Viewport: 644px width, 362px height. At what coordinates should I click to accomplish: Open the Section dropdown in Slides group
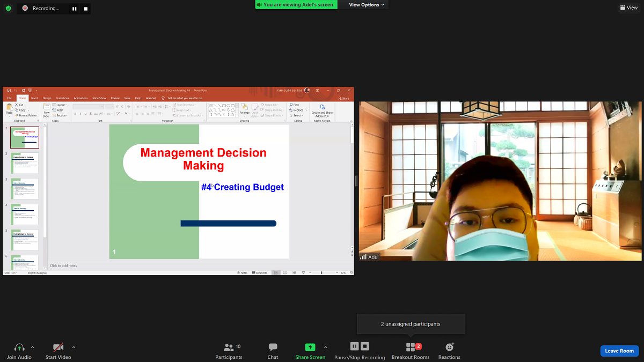(60, 115)
